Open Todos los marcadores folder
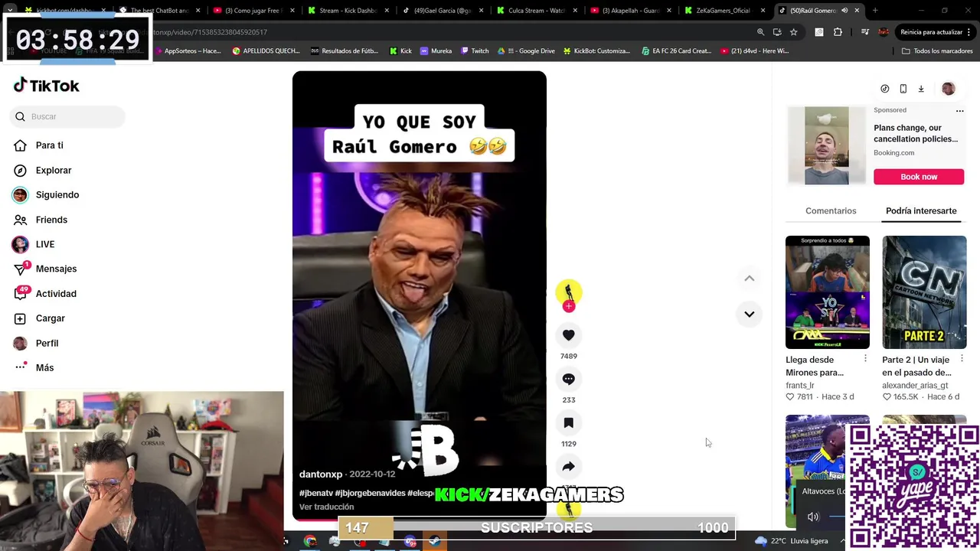 (x=937, y=51)
